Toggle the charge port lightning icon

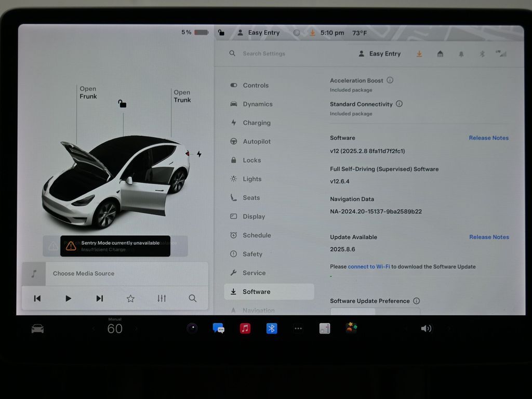pyautogui.click(x=199, y=154)
